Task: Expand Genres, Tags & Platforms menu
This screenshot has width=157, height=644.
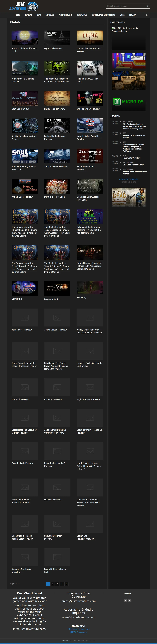Action: tap(103, 15)
